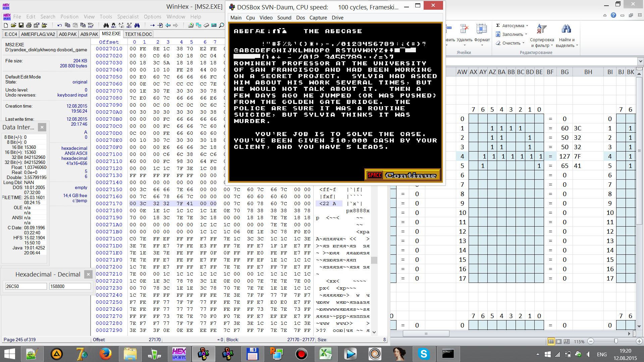Click the Excel zoom slider handle
Screen dimensions: 644x362
pos(616,341)
